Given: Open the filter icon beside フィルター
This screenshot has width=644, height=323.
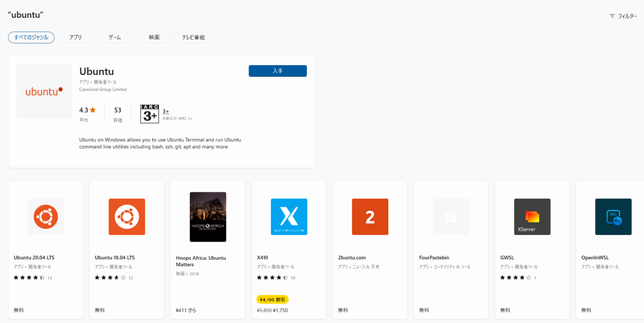Looking at the screenshot, I should click(x=612, y=16).
